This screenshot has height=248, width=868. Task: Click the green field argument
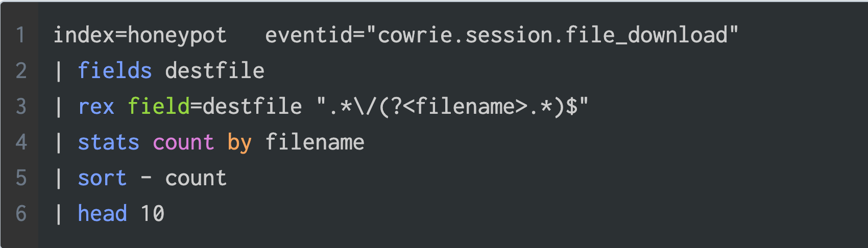pos(158,107)
